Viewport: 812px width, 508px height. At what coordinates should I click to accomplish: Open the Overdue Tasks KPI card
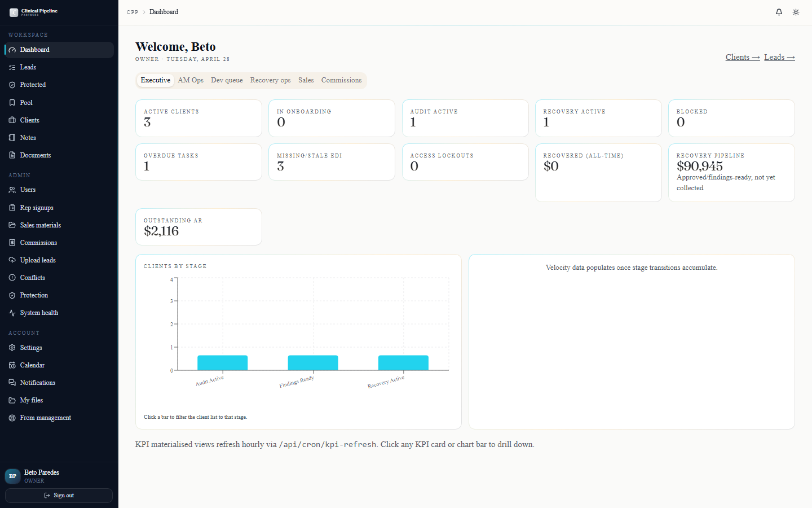(x=198, y=162)
